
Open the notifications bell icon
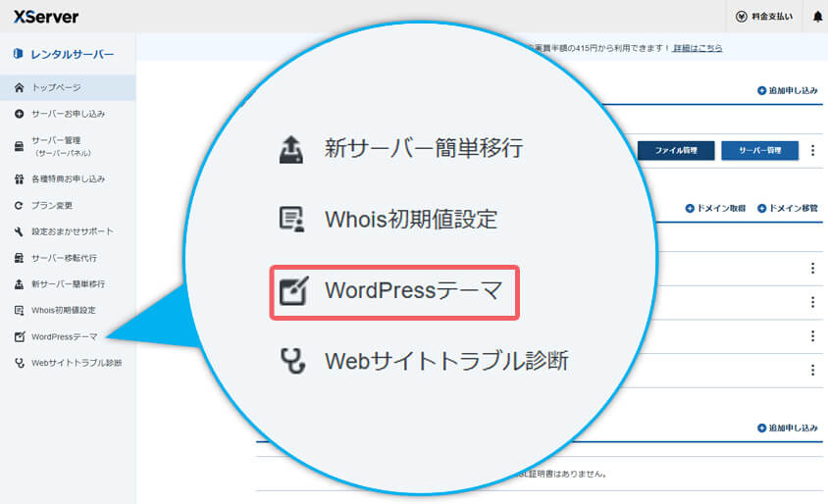(817, 17)
